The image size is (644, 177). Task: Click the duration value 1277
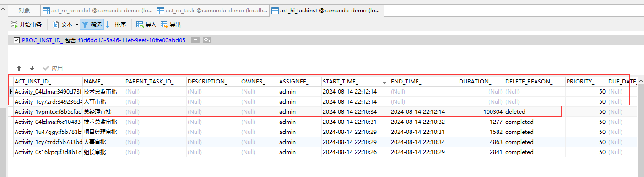click(481, 122)
